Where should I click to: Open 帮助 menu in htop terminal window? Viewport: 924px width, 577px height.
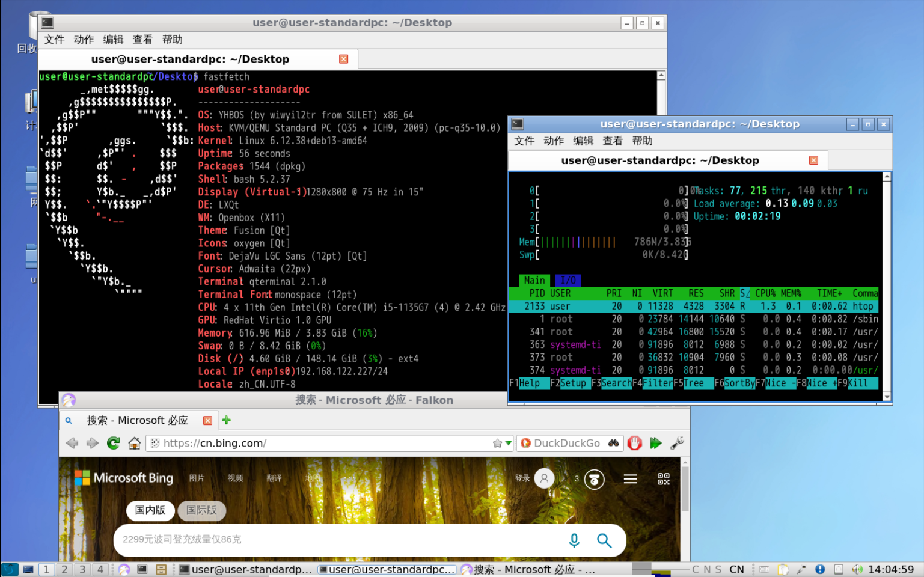tap(642, 141)
